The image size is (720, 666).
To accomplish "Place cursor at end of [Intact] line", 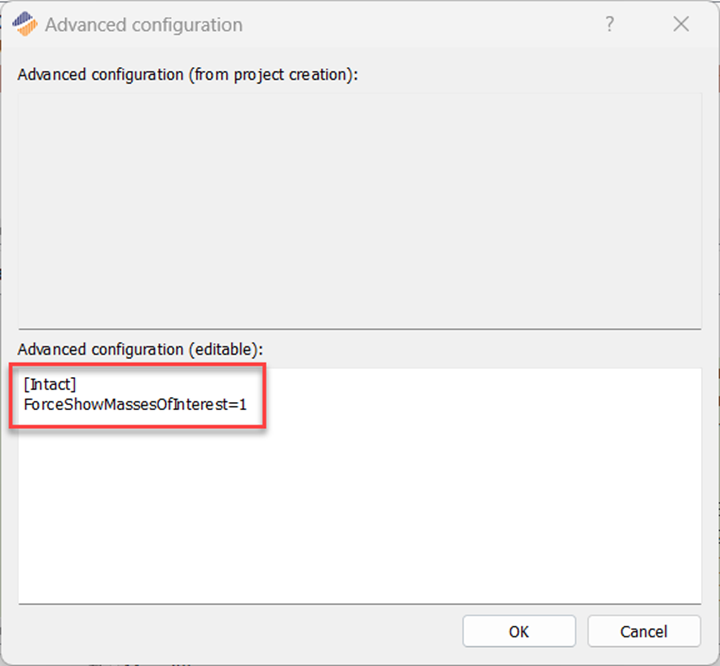I will (x=77, y=384).
